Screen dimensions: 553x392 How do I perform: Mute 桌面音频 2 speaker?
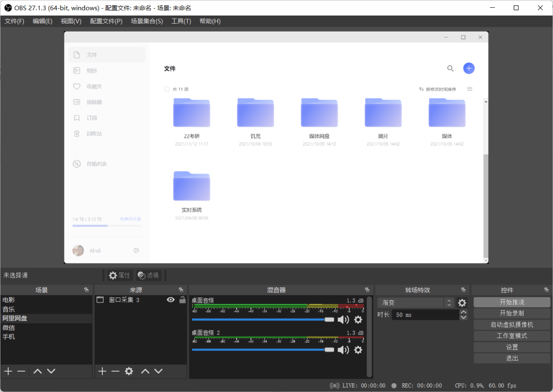tap(343, 350)
